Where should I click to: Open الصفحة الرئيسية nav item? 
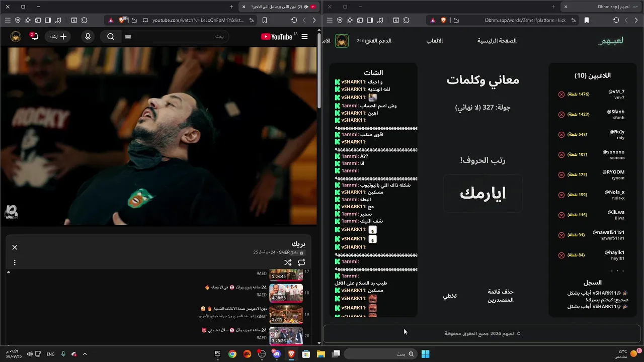coord(497,41)
